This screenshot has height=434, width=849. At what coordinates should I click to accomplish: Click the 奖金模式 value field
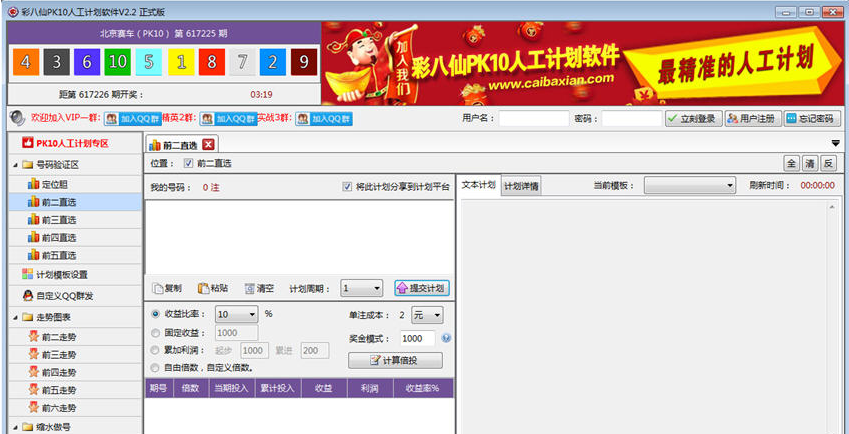417,338
